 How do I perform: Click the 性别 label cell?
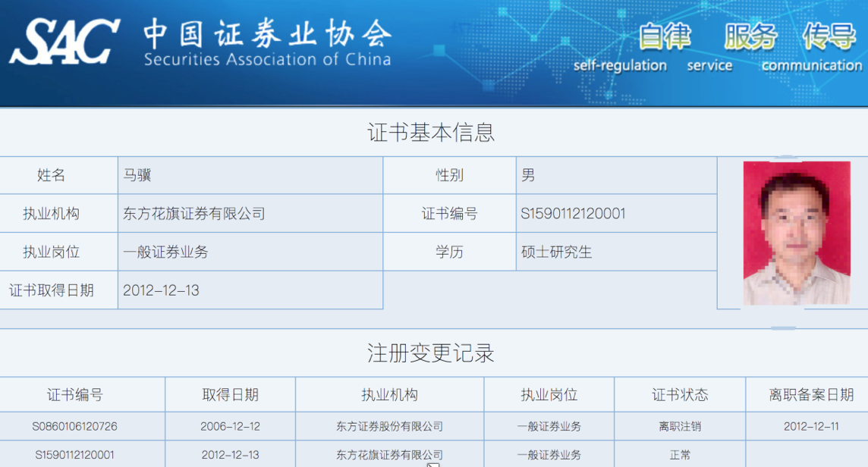[x=449, y=175]
